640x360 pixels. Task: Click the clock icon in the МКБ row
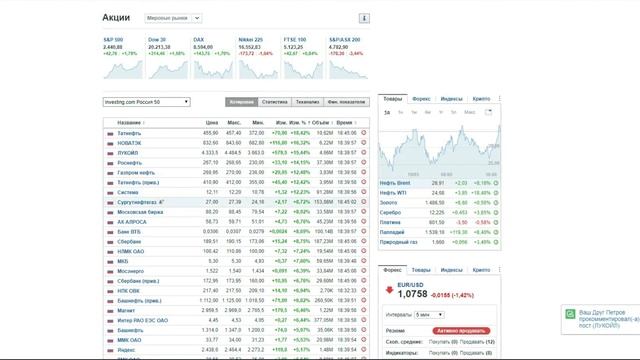point(364,261)
